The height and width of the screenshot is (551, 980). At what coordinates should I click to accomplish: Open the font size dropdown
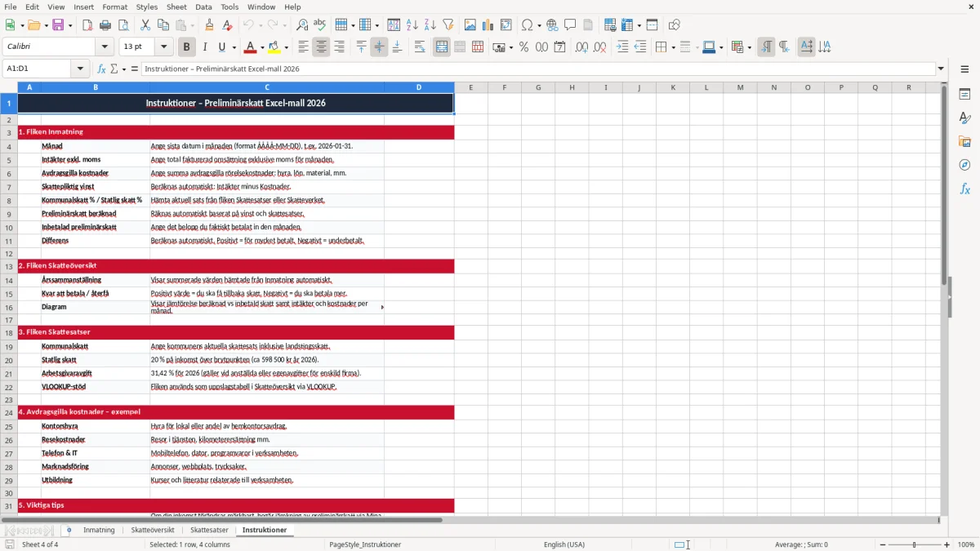164,47
